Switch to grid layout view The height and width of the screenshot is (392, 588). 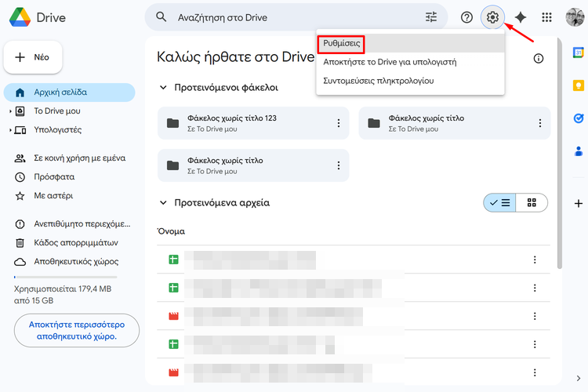point(532,203)
